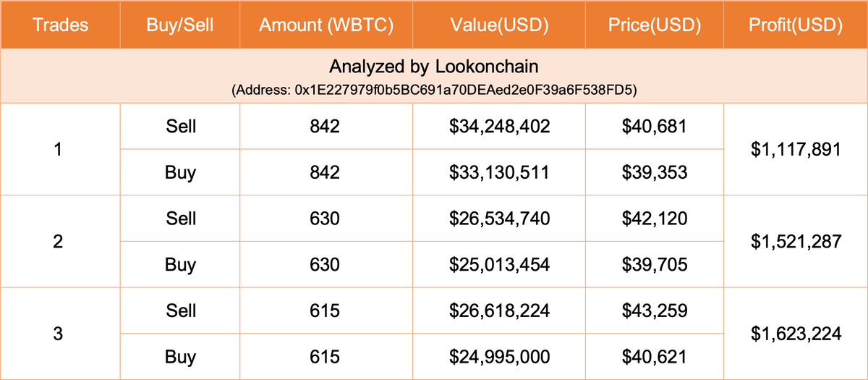This screenshot has height=380, width=868.
Task: Select the $40,681 price cell
Action: pos(655,127)
